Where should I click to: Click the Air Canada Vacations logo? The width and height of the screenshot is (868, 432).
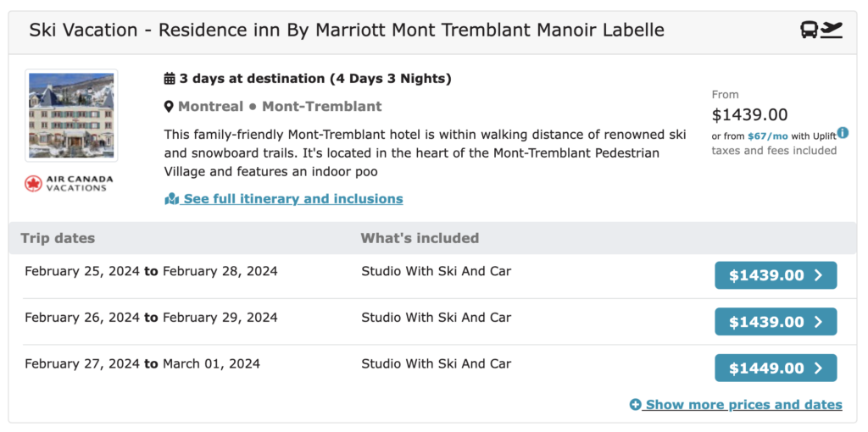[70, 183]
